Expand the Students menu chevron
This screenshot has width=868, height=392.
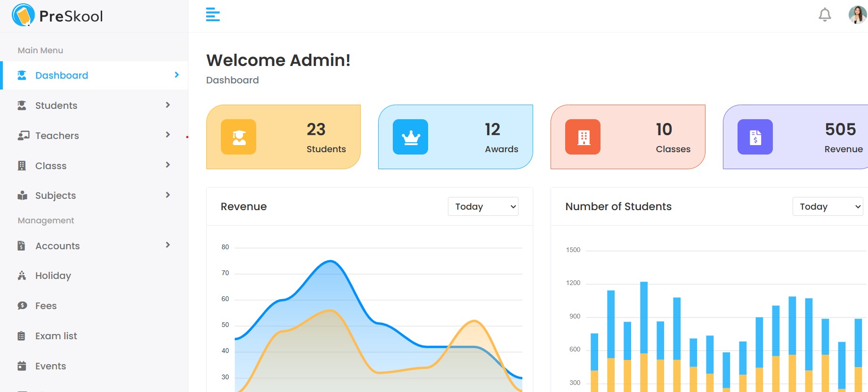coord(168,105)
